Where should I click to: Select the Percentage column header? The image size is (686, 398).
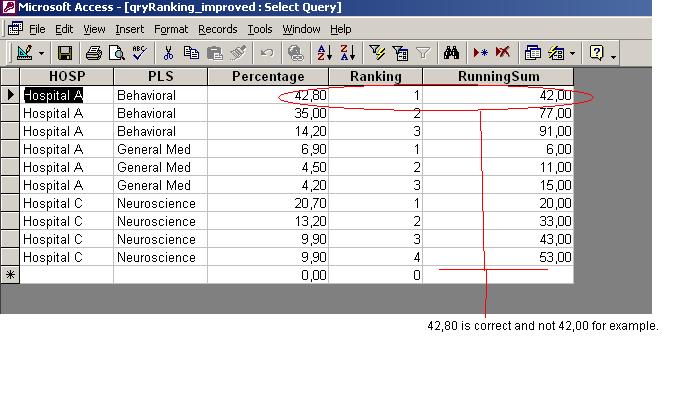[x=268, y=77]
